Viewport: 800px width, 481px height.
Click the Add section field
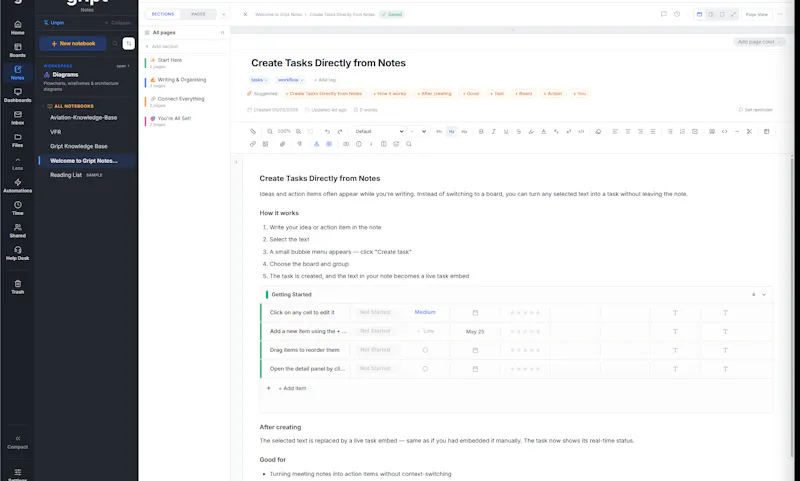(185, 46)
